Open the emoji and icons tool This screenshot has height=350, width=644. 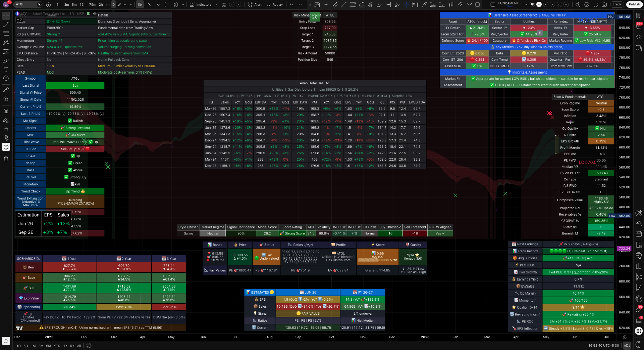pyautogui.click(x=6, y=78)
